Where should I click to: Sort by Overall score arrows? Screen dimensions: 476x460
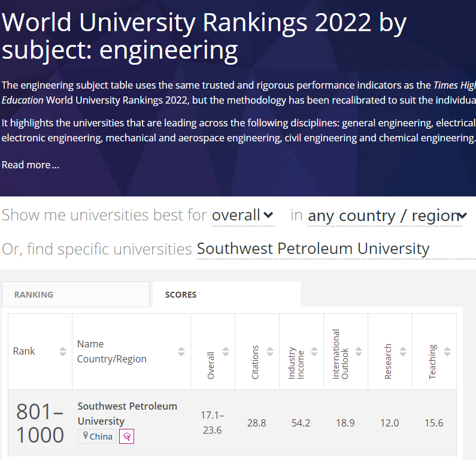pos(226,352)
